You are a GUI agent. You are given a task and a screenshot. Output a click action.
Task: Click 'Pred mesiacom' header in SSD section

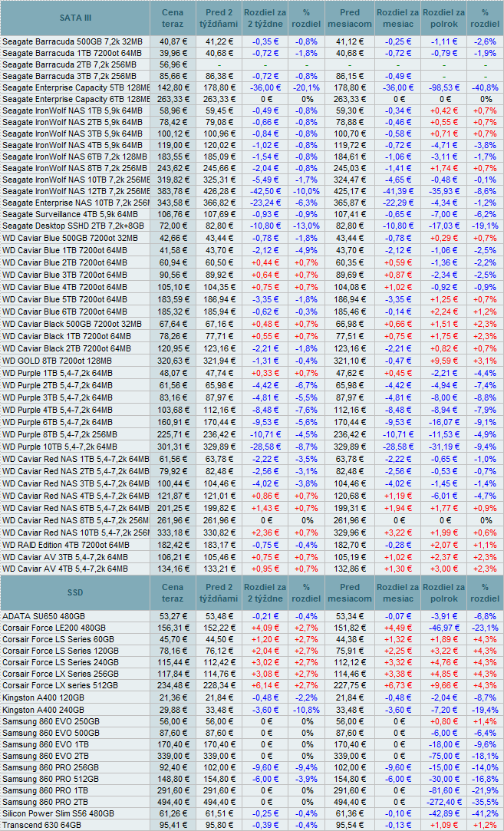coord(349,592)
